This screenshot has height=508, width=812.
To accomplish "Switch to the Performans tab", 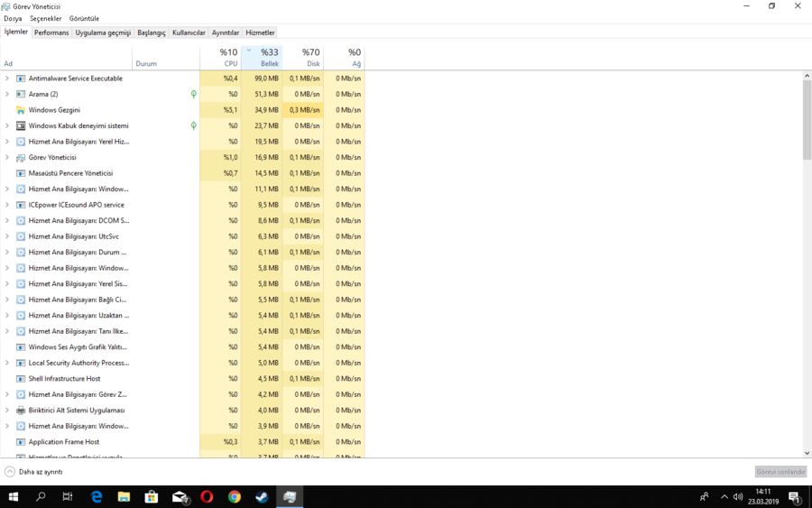I will pyautogui.click(x=51, y=32).
